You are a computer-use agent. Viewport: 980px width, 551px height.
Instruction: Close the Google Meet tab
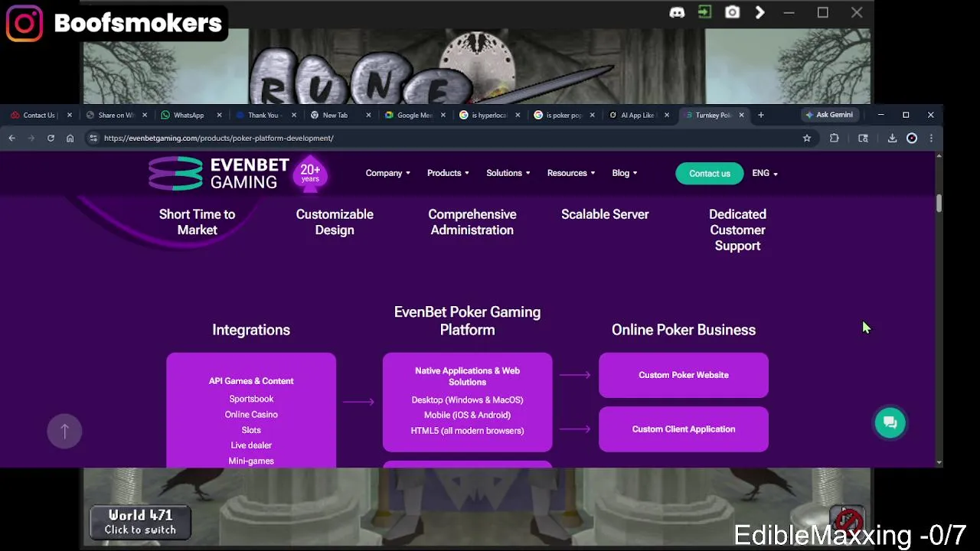click(443, 115)
